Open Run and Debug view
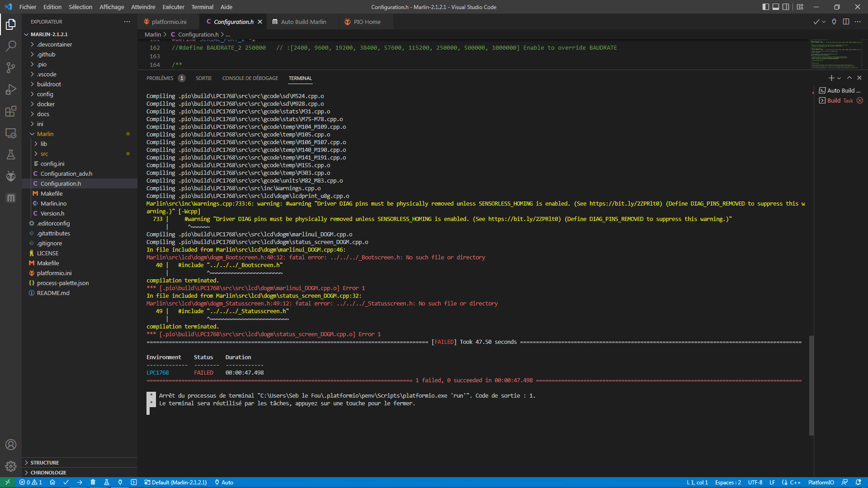The height and width of the screenshot is (488, 868). point(11,89)
